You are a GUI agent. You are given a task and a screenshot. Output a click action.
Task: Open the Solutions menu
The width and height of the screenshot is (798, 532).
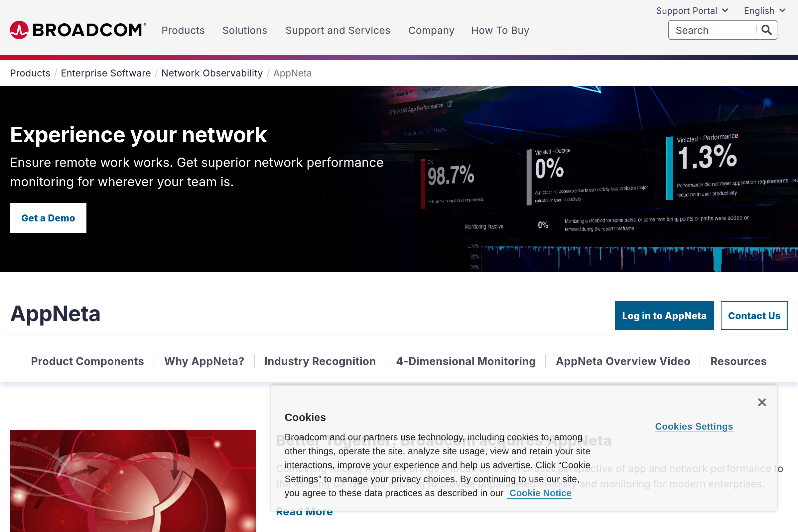point(245,30)
